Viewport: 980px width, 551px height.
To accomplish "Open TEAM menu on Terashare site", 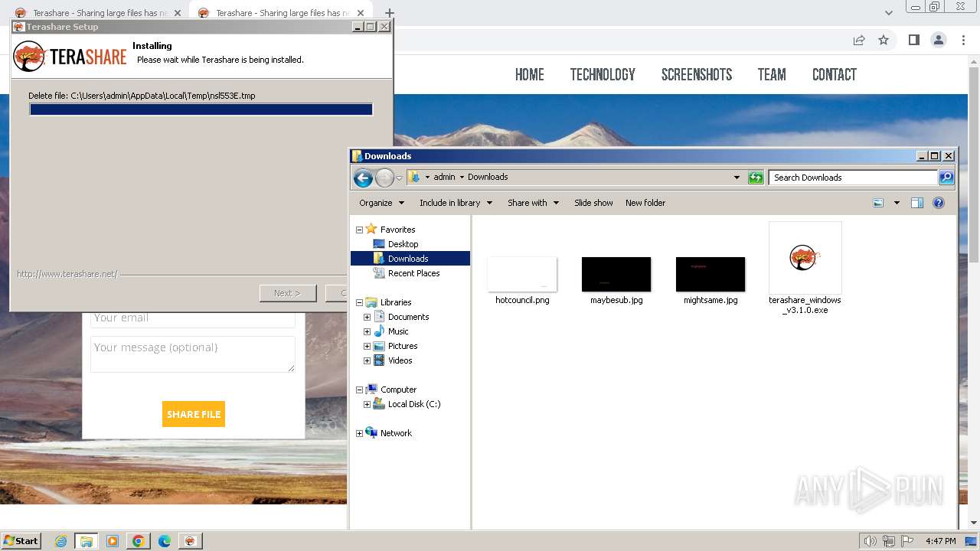I will point(772,74).
